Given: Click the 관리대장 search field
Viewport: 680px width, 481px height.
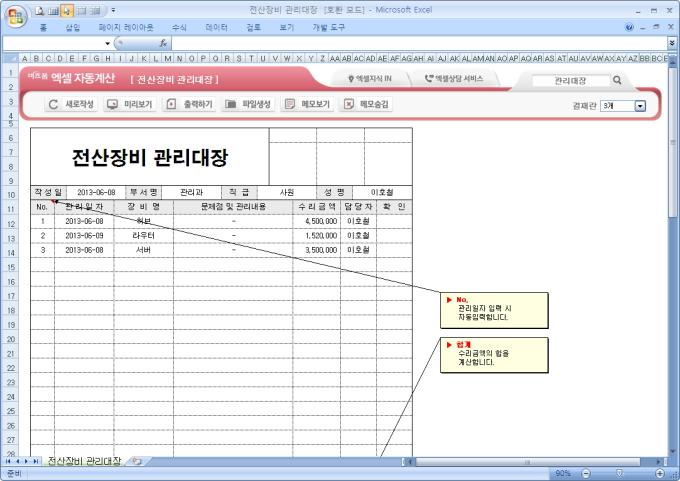Looking at the screenshot, I should point(570,80).
